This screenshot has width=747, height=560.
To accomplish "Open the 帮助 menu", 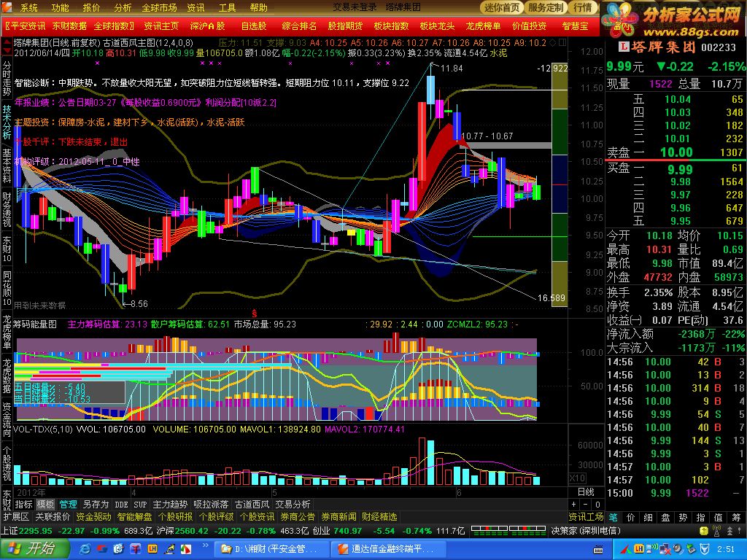I will (x=259, y=7).
